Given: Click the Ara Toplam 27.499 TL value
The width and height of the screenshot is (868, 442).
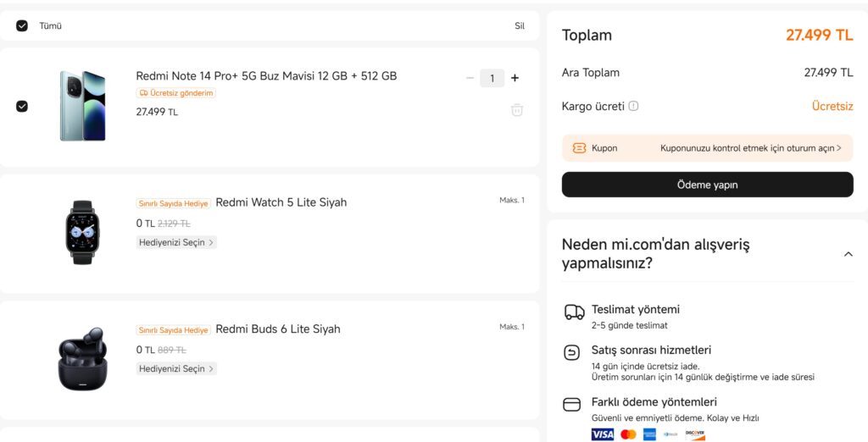Looking at the screenshot, I should point(828,73).
